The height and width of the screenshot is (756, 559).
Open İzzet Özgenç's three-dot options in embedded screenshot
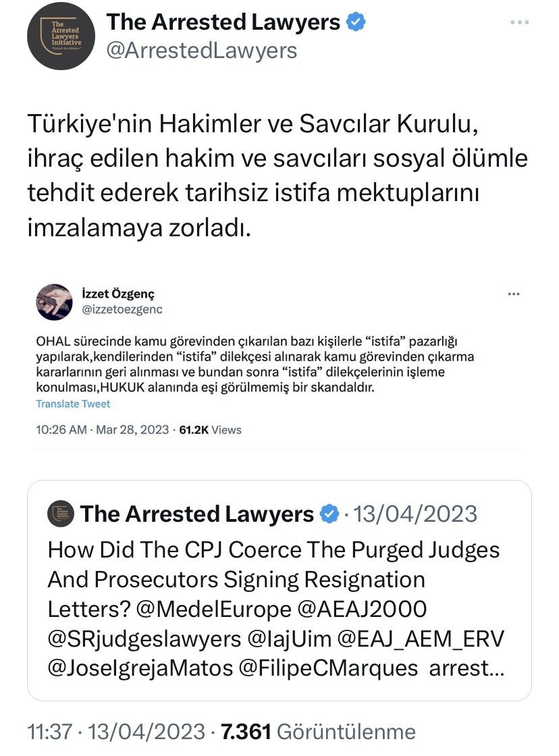(514, 294)
